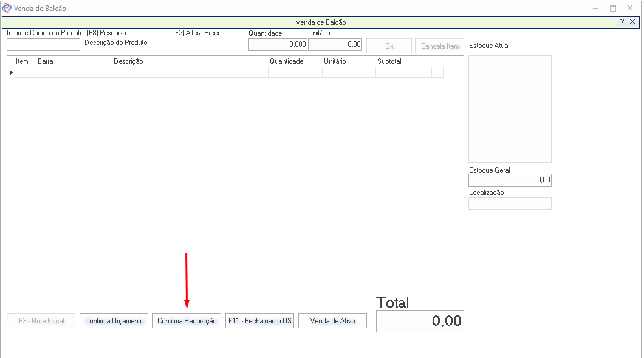Click the row indicator arrow in grid
The height and width of the screenshot is (358, 644).
[x=11, y=72]
